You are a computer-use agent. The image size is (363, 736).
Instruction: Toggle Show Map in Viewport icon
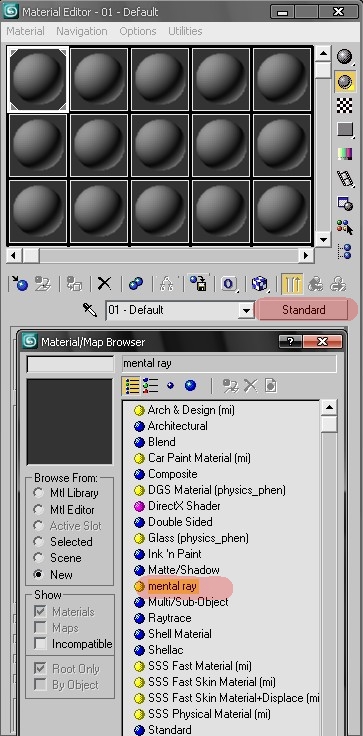pos(260,284)
